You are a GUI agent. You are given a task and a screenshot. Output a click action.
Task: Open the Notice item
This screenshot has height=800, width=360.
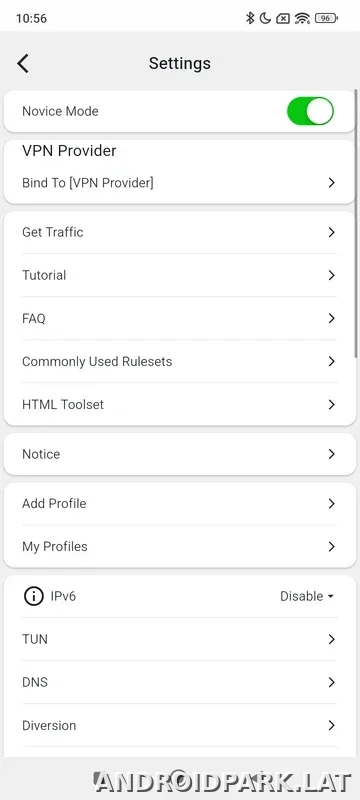pos(179,454)
